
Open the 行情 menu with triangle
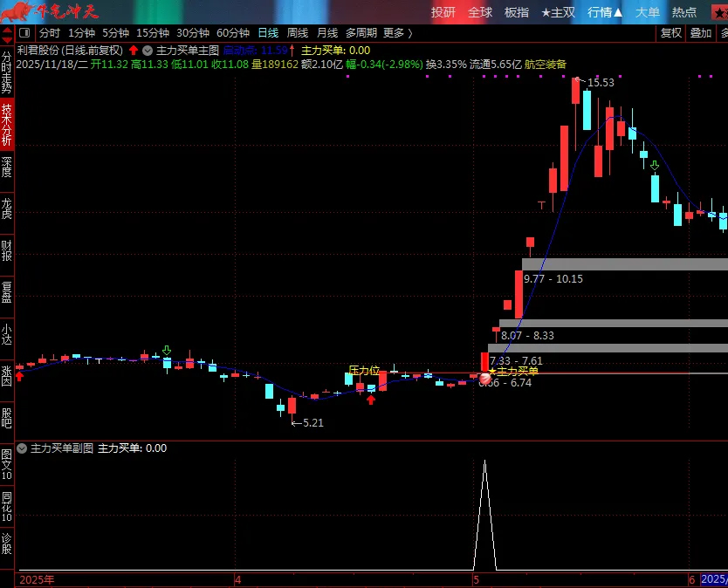pos(605,12)
